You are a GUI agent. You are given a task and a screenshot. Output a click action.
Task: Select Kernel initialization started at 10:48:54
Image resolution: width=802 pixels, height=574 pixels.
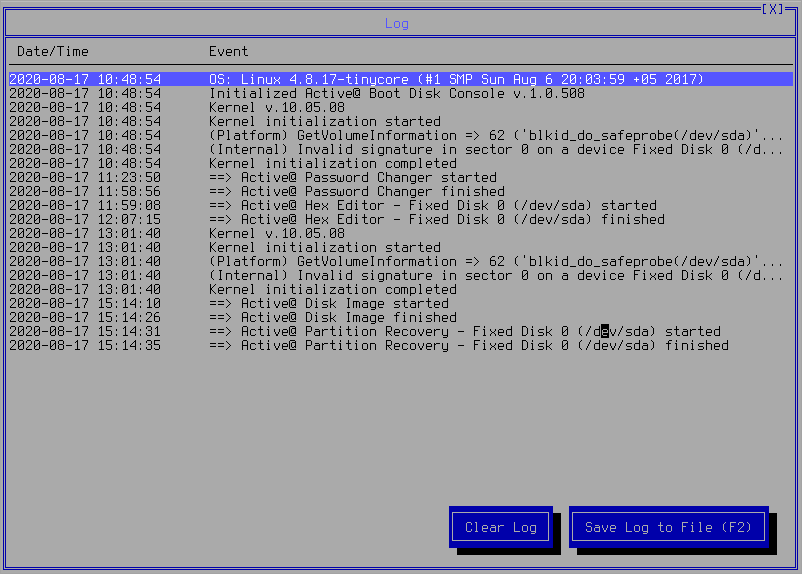(401, 121)
